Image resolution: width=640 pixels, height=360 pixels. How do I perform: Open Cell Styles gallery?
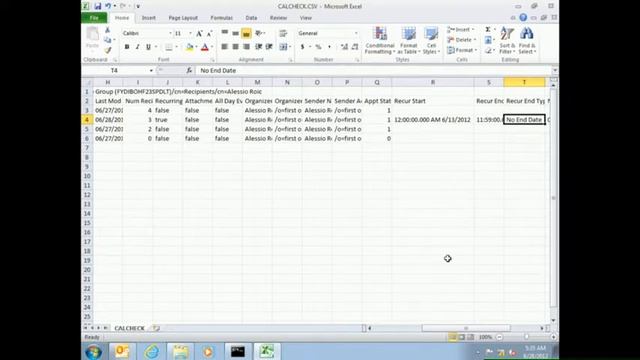tap(431, 40)
